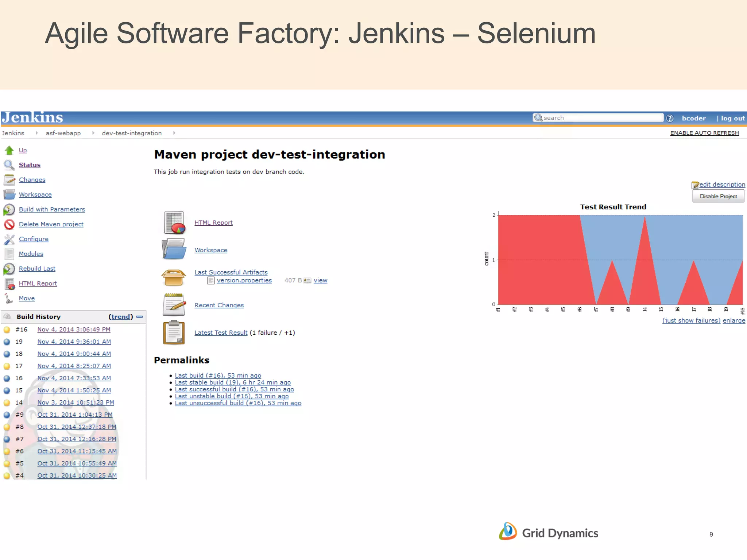Expand the dev-test-integration breadcrumb arrow
Image resolution: width=747 pixels, height=560 pixels.
[174, 133]
